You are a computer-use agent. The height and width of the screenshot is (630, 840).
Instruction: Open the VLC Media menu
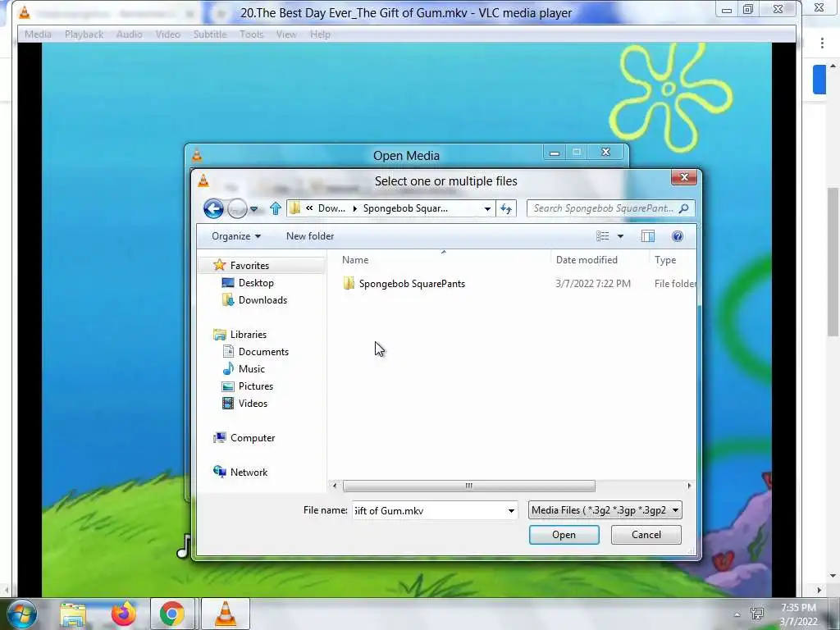38,34
